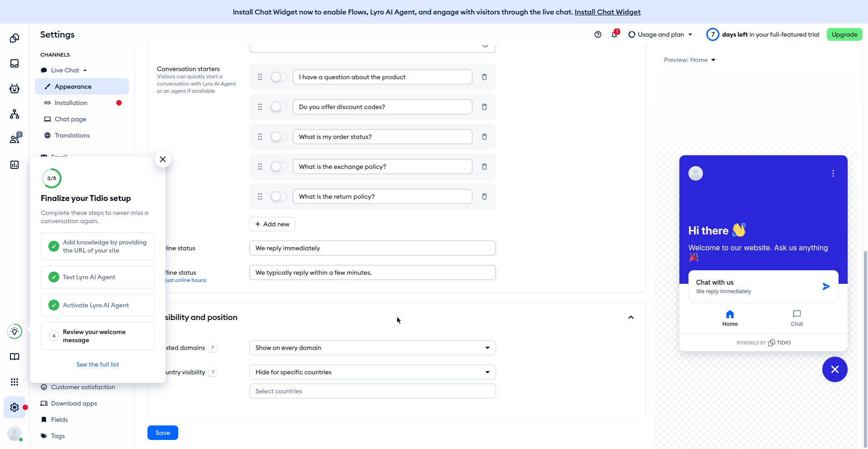The height and width of the screenshot is (449, 868).
Task: Toggle the 'What is the exchange policy?' starter
Action: click(279, 167)
